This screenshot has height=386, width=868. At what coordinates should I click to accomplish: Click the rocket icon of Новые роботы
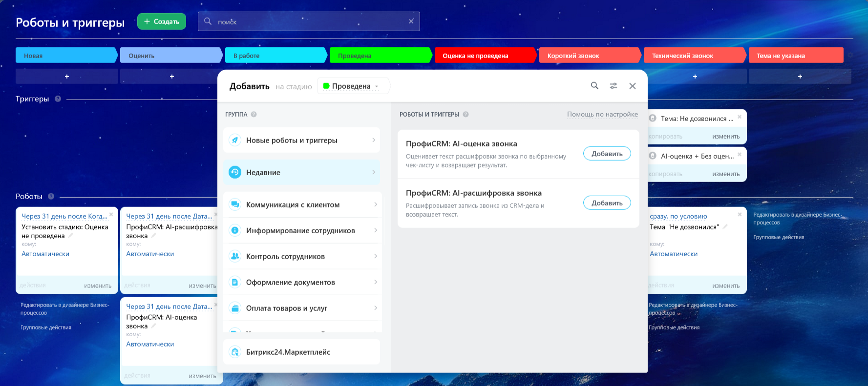235,140
